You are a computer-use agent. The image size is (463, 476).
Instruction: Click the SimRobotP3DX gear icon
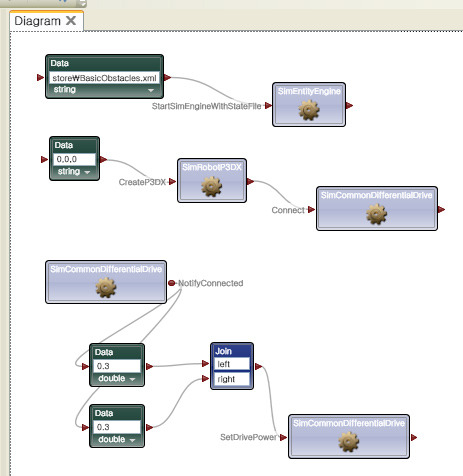tap(212, 186)
